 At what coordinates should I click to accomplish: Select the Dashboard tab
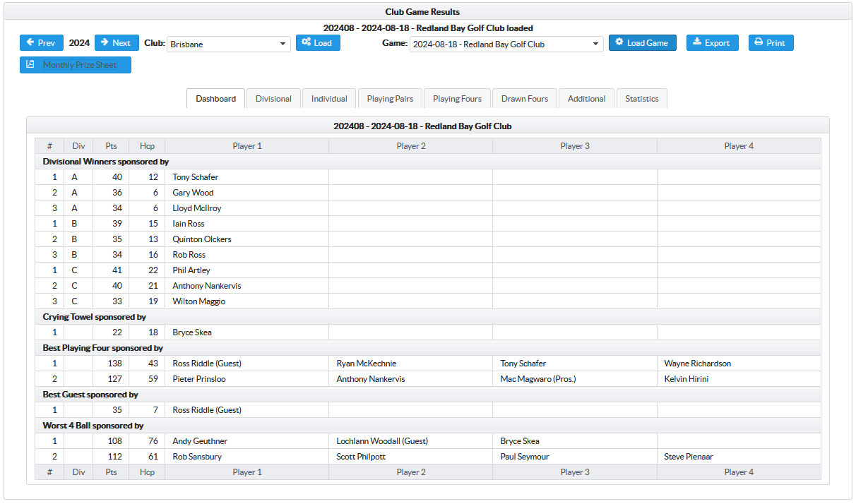coord(215,99)
